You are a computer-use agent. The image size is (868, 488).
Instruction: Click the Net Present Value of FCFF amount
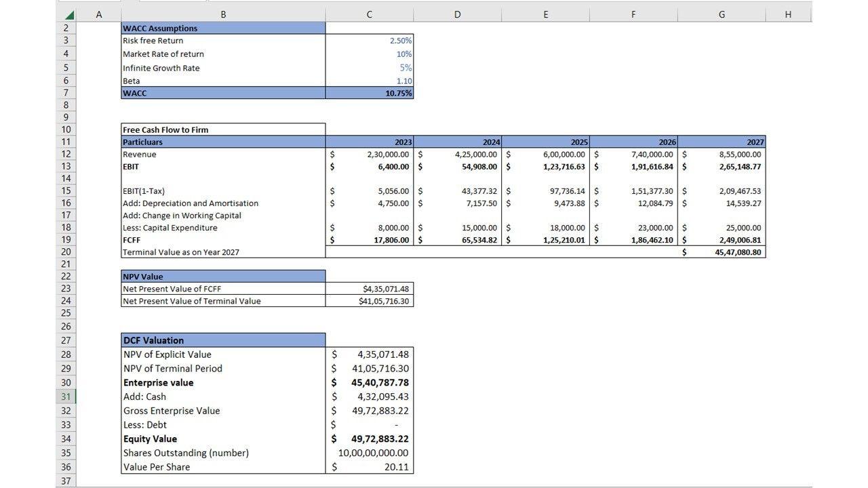click(370, 289)
